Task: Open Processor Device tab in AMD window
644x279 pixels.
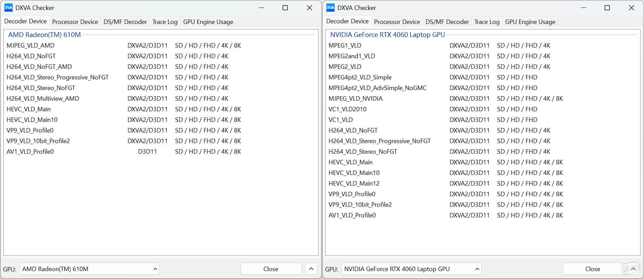Action: click(x=75, y=22)
